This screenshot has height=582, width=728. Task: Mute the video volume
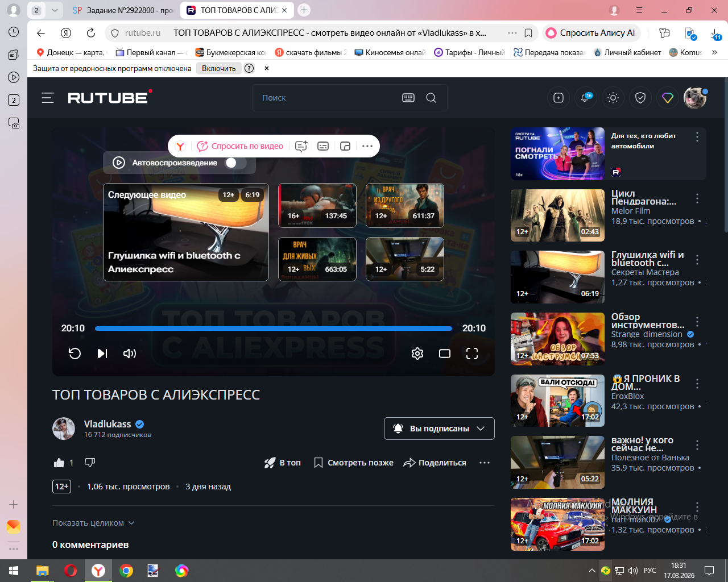pyautogui.click(x=130, y=354)
